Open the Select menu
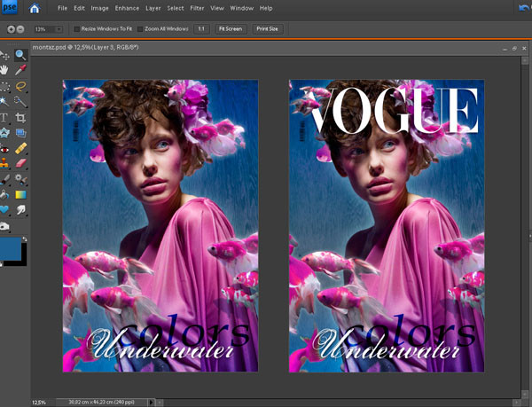 pyautogui.click(x=176, y=8)
